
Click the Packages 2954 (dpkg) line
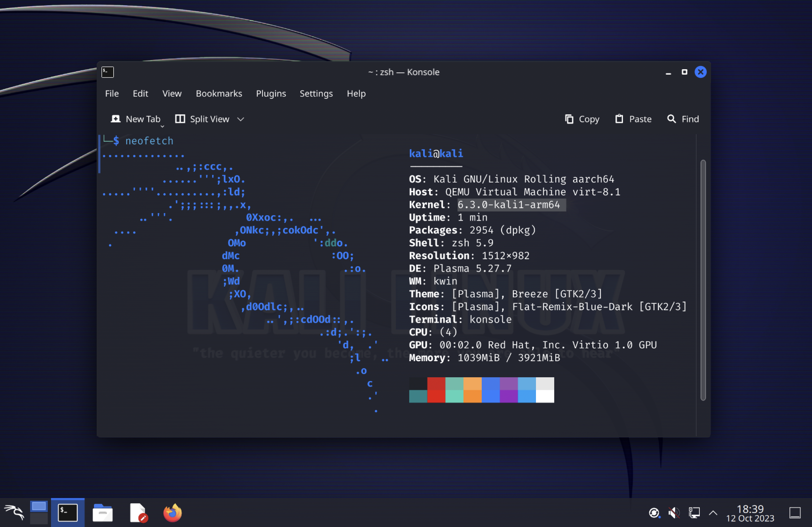click(473, 230)
